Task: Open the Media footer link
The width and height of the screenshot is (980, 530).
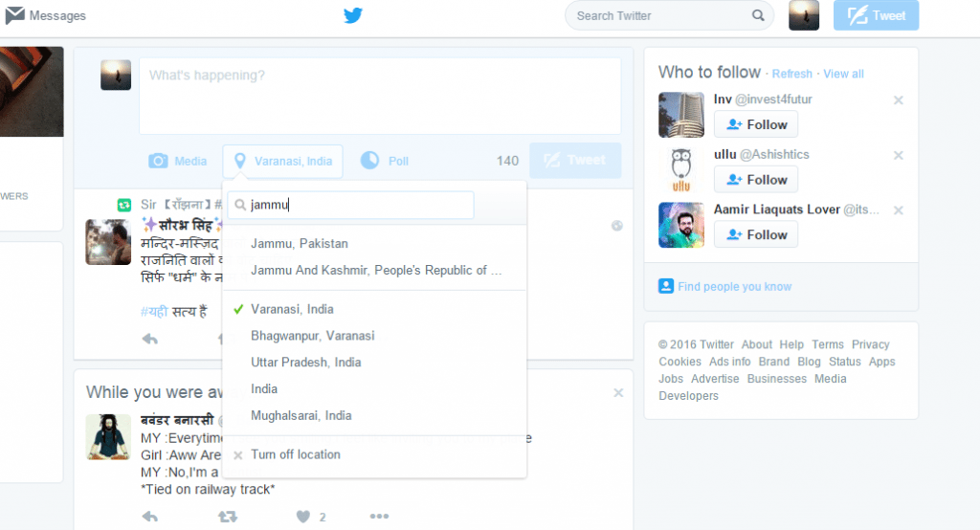Action: click(830, 379)
